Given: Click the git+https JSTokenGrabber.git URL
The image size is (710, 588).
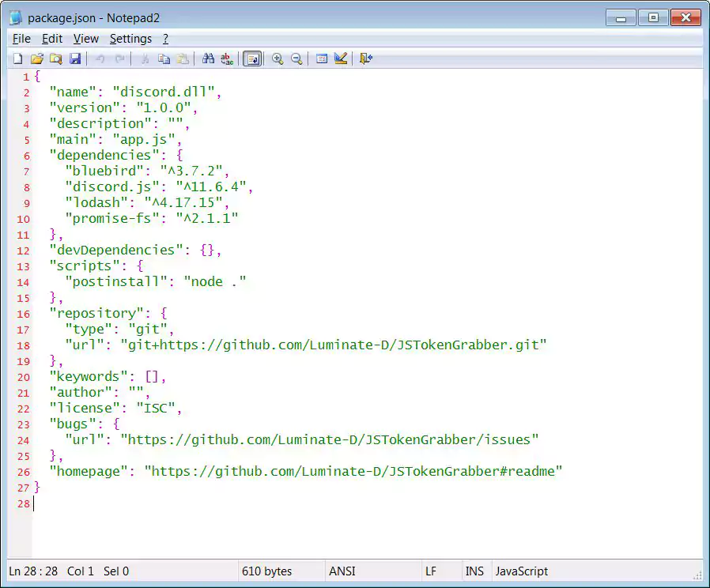Looking at the screenshot, I should pos(334,345).
